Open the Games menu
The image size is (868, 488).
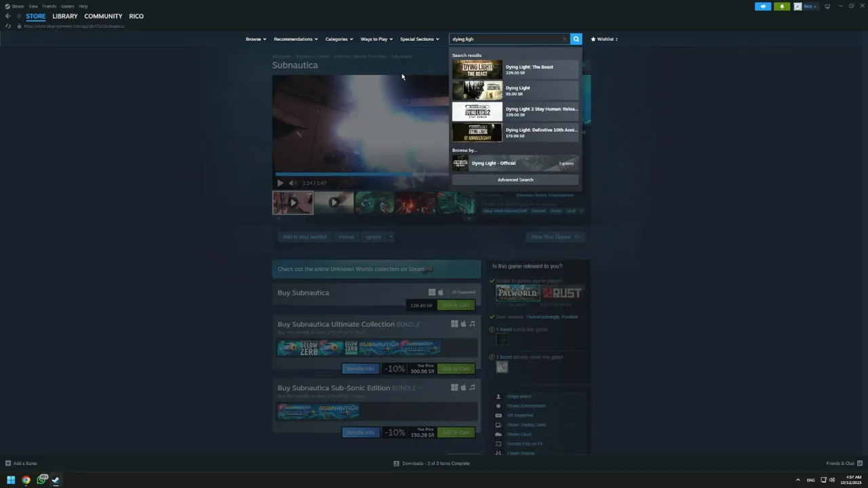pyautogui.click(x=67, y=6)
